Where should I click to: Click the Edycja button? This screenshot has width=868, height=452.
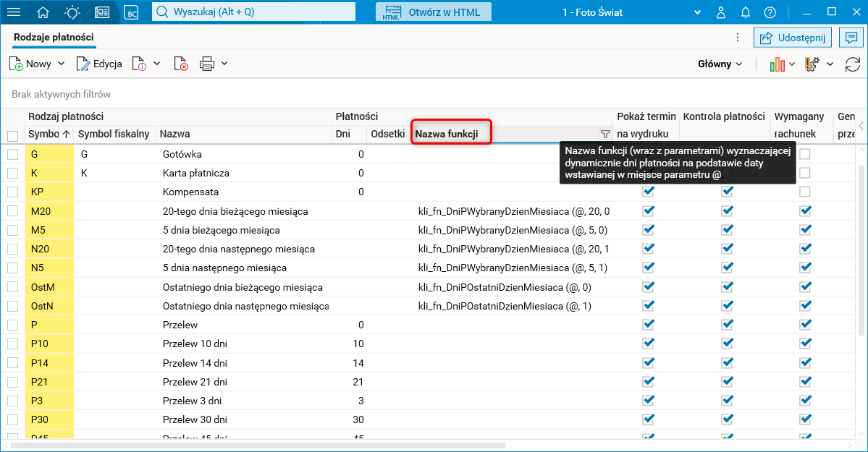pyautogui.click(x=99, y=64)
